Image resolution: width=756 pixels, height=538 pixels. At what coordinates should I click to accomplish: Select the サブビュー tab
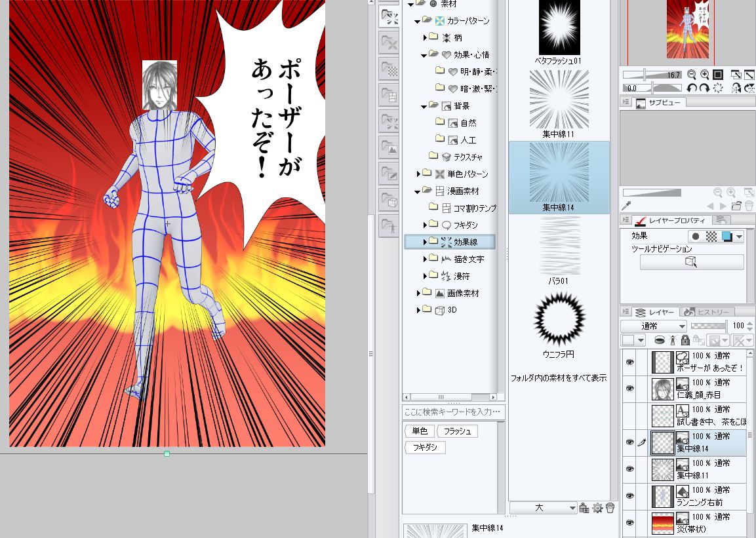[660, 102]
